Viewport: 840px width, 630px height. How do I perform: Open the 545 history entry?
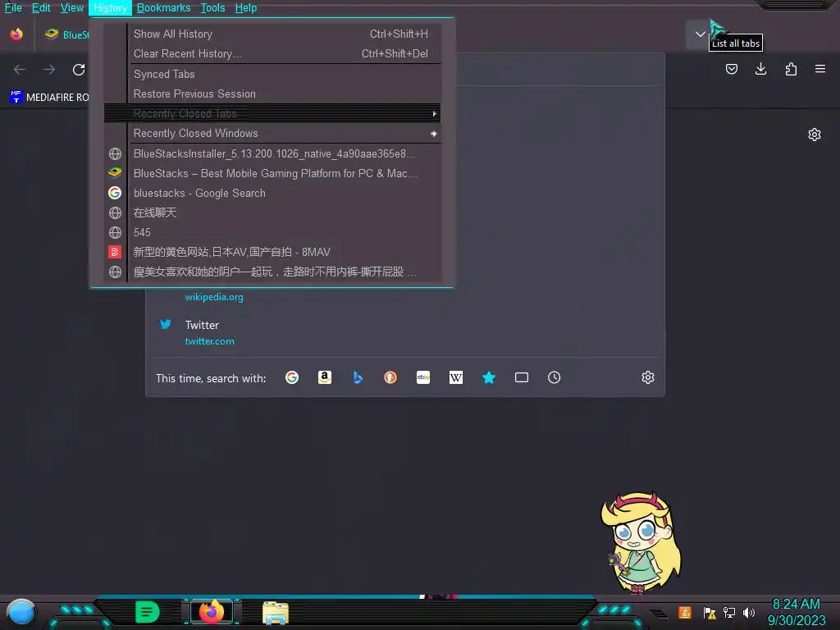click(272, 232)
